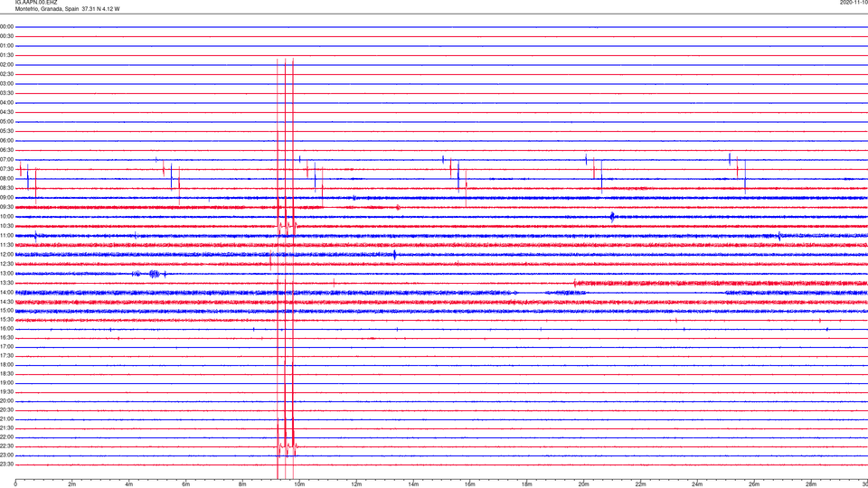Select the 07:00 time label
The height and width of the screenshot is (488, 868).
[7, 159]
